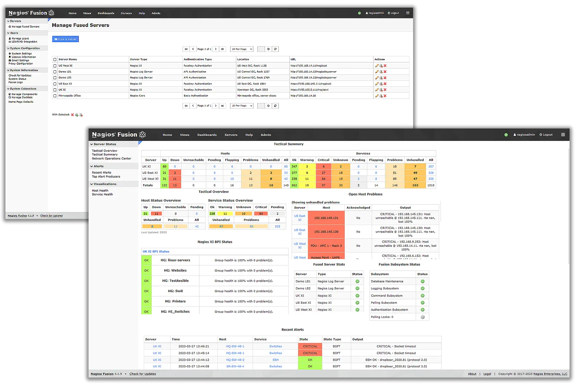Collapse Server Status section in front window
The image size is (575, 392).
point(114,144)
